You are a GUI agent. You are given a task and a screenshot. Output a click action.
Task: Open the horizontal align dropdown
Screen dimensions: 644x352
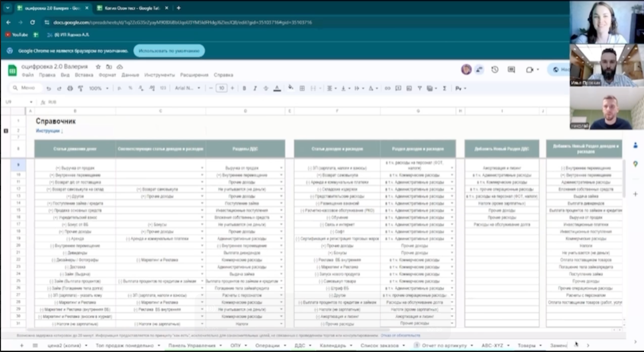pos(332,88)
